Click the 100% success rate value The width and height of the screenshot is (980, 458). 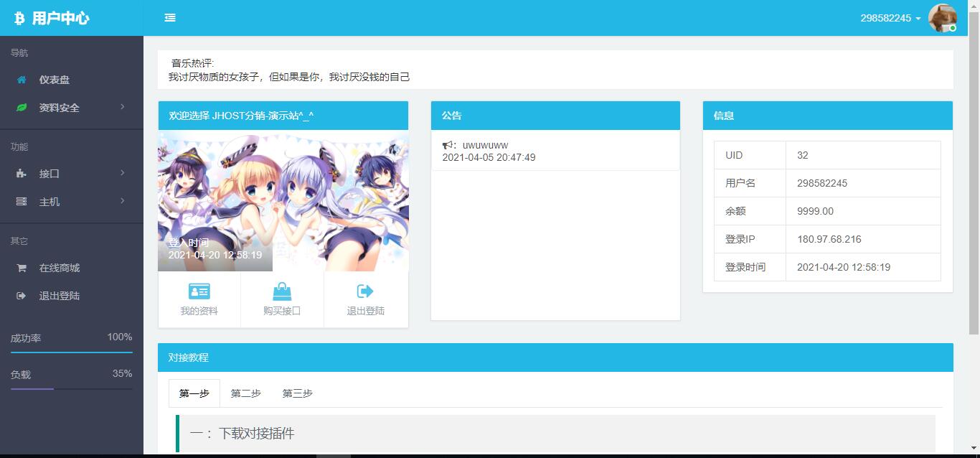tap(120, 337)
